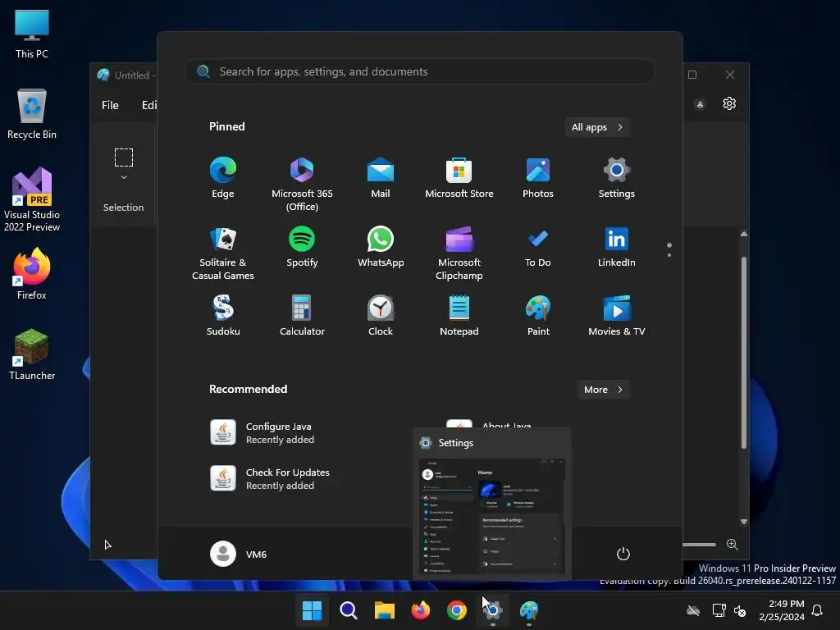
Task: Launch the To Do app
Action: [x=538, y=247]
